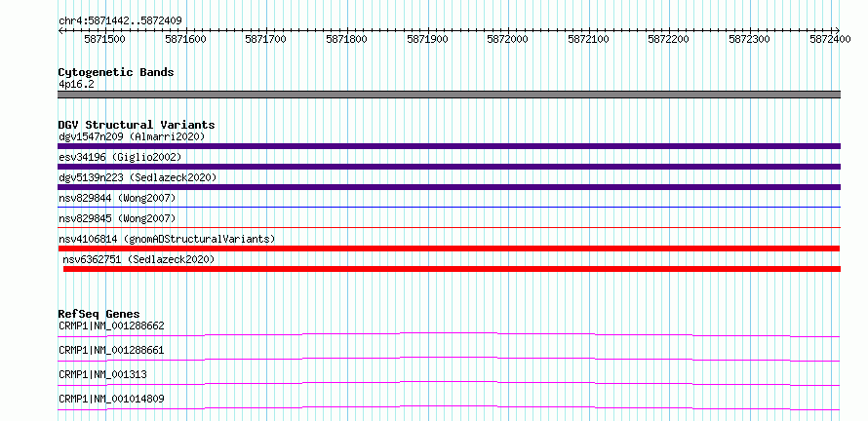The image size is (868, 421).
Task: Click the magenta line under CRMP1|NM_001313
Action: 449,383
